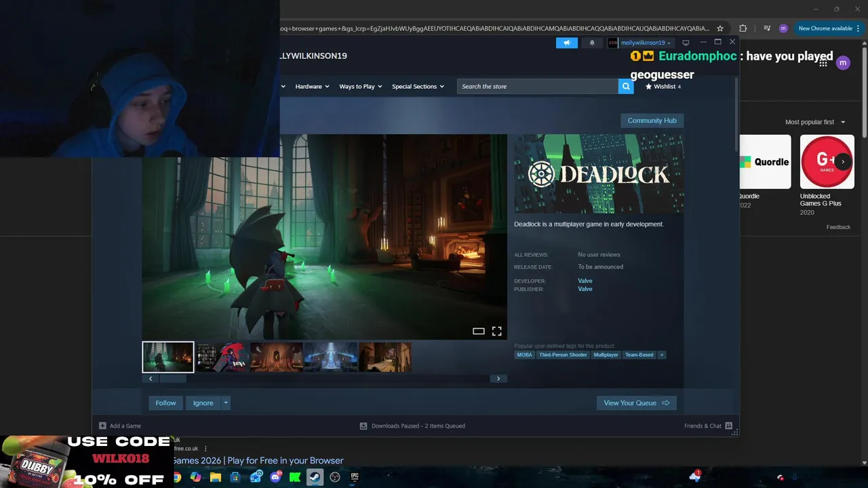868x488 pixels.
Task: Ignore the Deadlock game
Action: pos(203,403)
